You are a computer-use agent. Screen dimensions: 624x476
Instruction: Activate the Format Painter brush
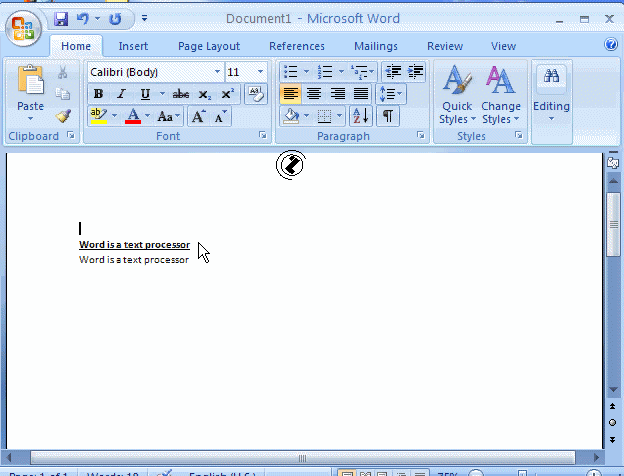click(x=63, y=116)
